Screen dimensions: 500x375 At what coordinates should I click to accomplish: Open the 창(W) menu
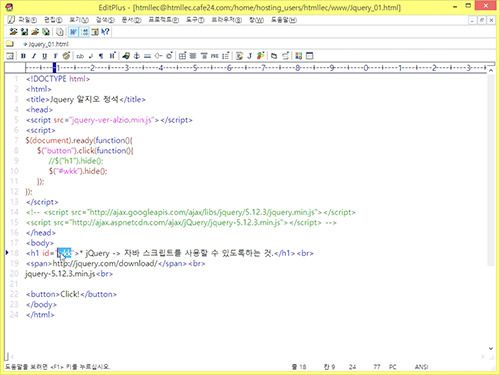[x=256, y=20]
